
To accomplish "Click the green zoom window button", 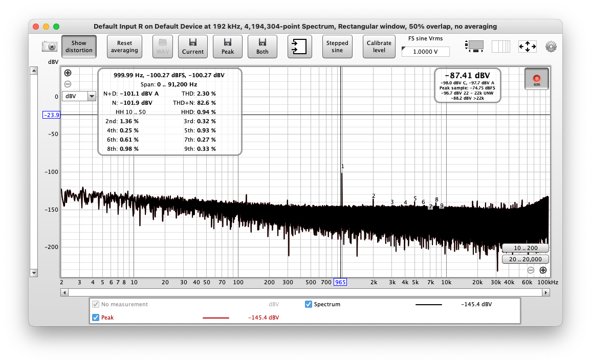I will [56, 27].
